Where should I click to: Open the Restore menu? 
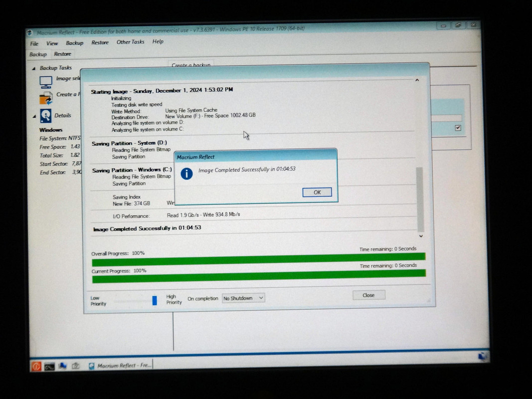click(100, 42)
